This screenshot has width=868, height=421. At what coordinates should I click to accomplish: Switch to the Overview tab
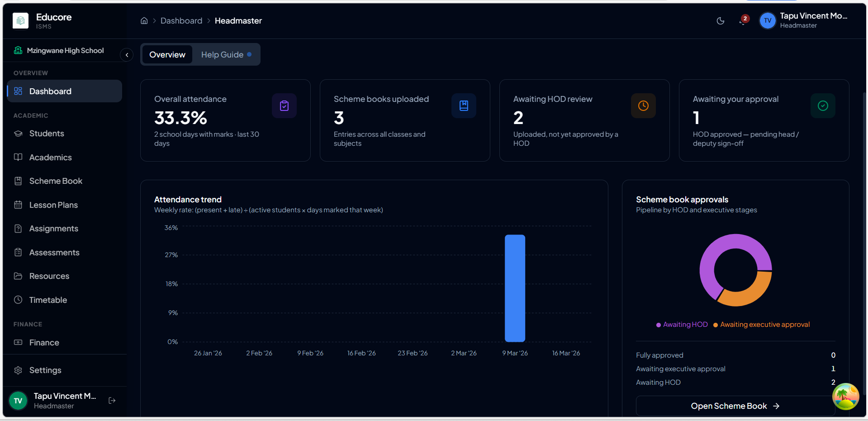pyautogui.click(x=167, y=55)
